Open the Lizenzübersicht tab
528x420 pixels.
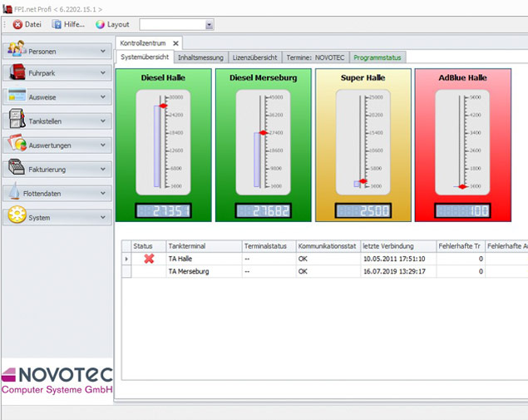tap(253, 57)
